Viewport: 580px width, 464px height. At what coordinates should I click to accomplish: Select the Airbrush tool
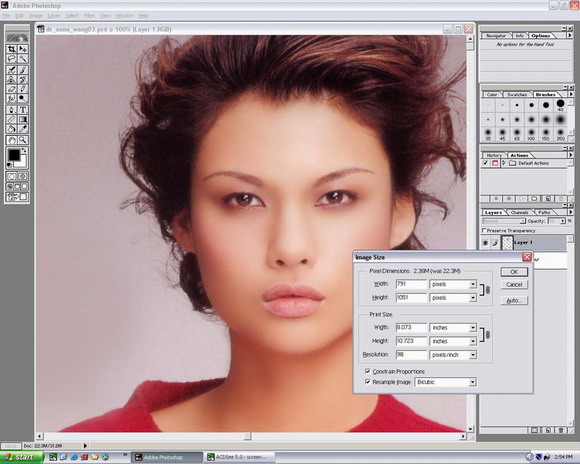pos(11,70)
